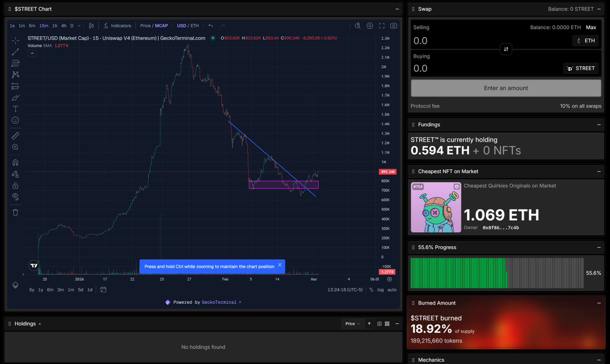Undo the last chart action
The image size is (610, 364).
(210, 25)
